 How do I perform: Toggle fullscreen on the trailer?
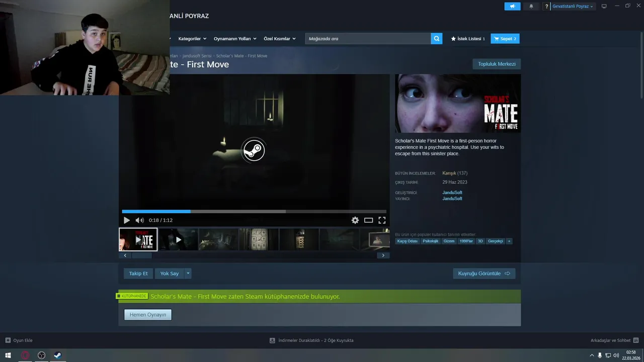pyautogui.click(x=382, y=220)
